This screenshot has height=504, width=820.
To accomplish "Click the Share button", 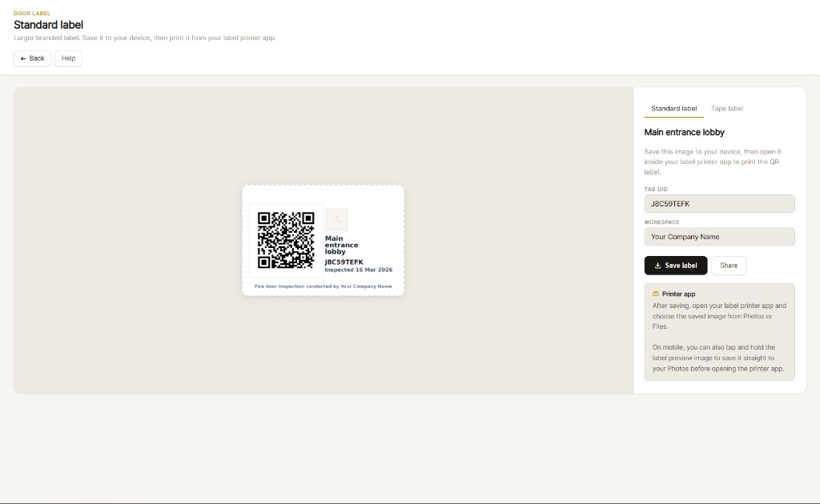I will [729, 266].
